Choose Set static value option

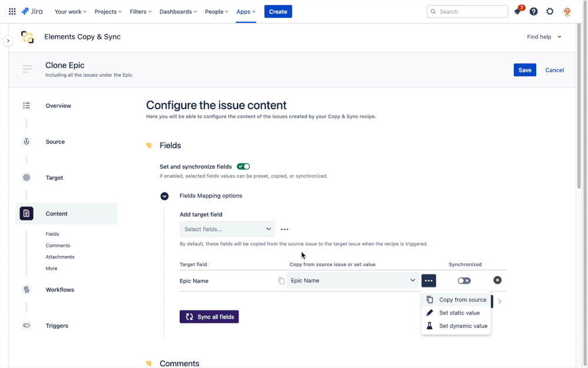coord(456,313)
